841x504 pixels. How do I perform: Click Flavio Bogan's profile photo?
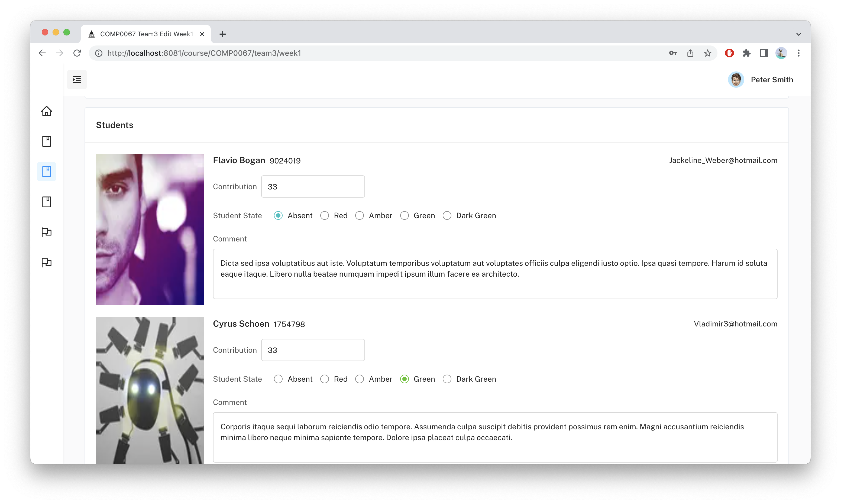pyautogui.click(x=150, y=229)
